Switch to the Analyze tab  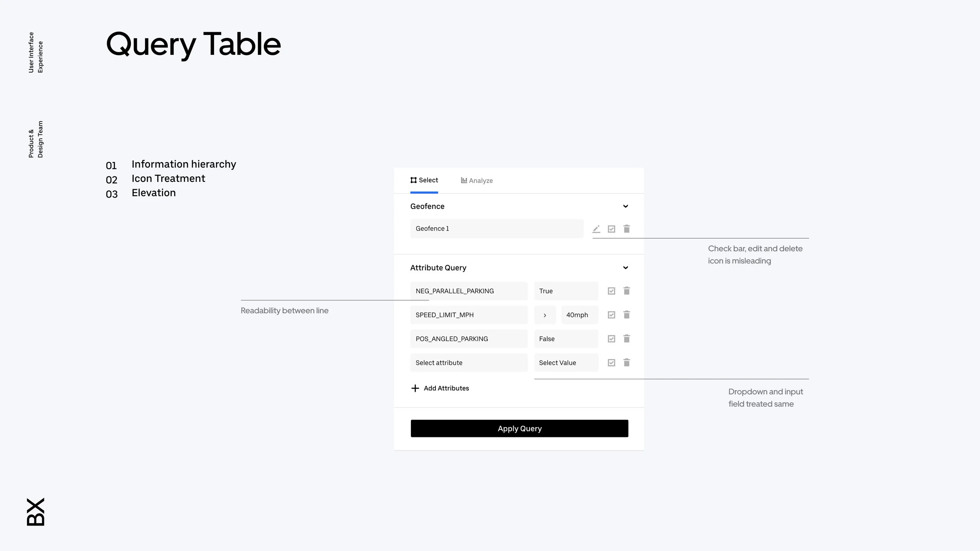coord(477,180)
